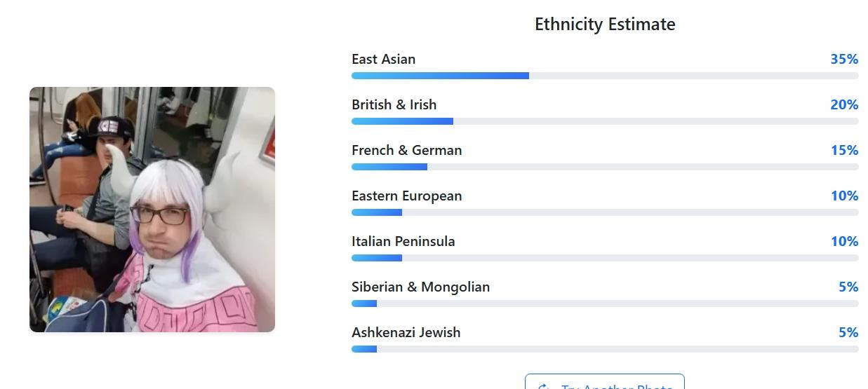The height and width of the screenshot is (389, 868).
Task: Click the Eastern European progress bar
Action: (x=605, y=212)
